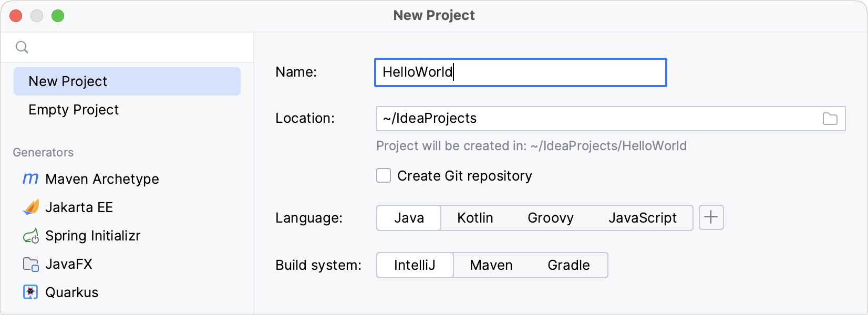Click the Spring Initializr icon

[31, 236]
